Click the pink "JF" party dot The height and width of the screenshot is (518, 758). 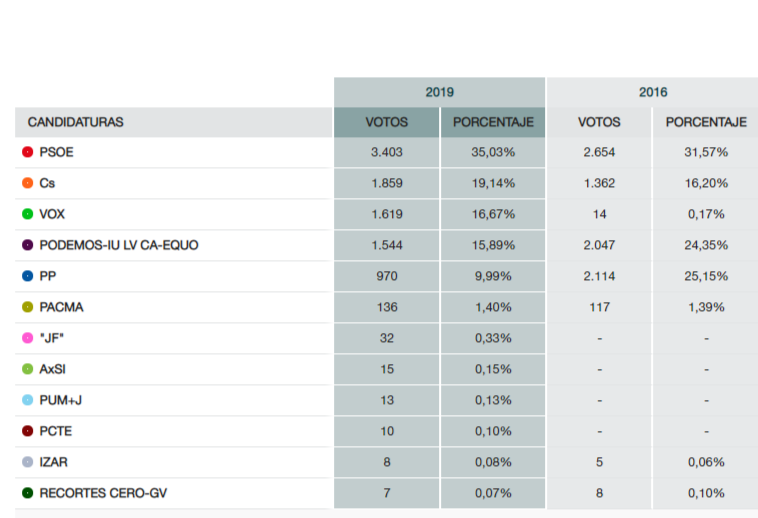(27, 338)
